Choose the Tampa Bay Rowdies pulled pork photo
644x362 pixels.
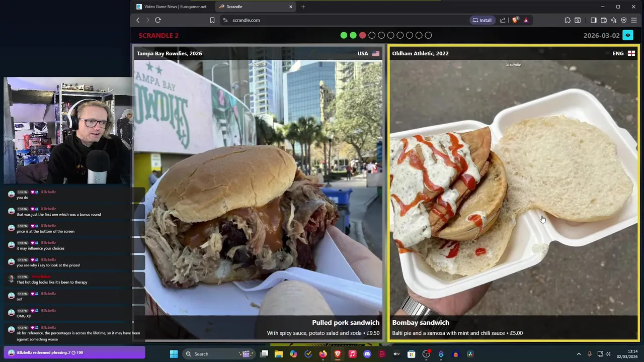pyautogui.click(x=258, y=187)
